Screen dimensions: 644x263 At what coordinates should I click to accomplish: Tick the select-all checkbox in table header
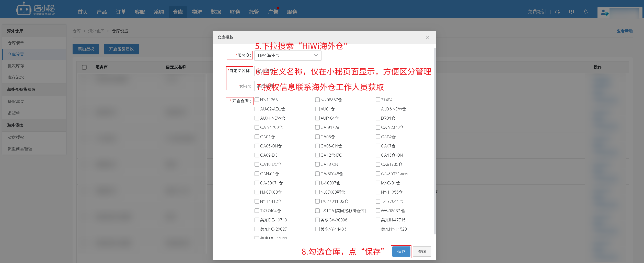pyautogui.click(x=84, y=67)
